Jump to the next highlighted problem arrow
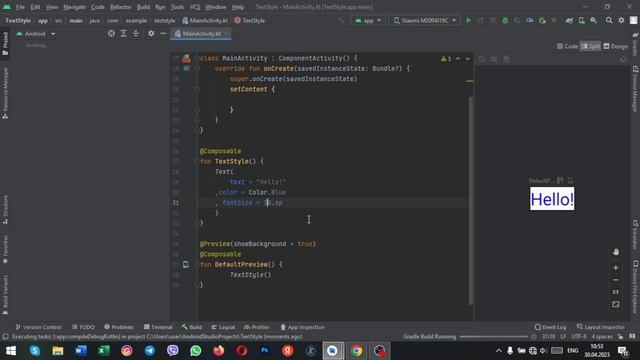 [x=468, y=59]
